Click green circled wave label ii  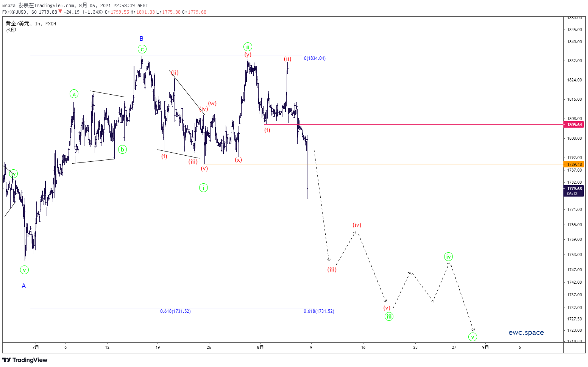(248, 47)
